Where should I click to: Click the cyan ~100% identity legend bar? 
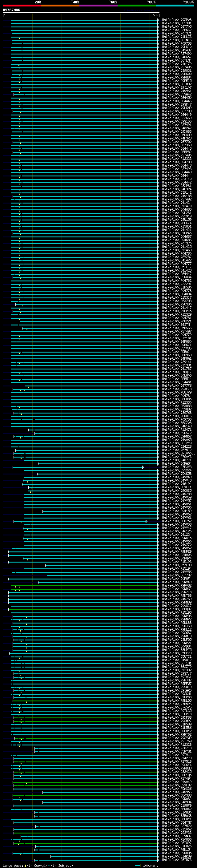175,6
